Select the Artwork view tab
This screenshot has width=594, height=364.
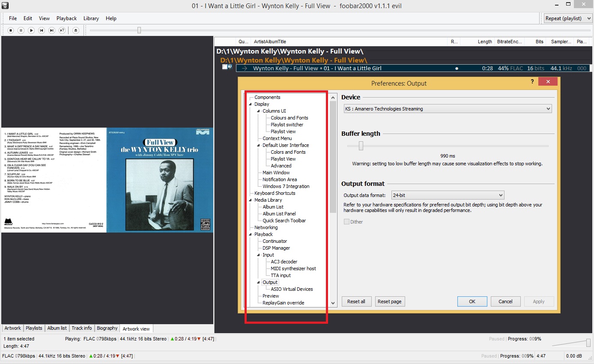click(x=136, y=328)
